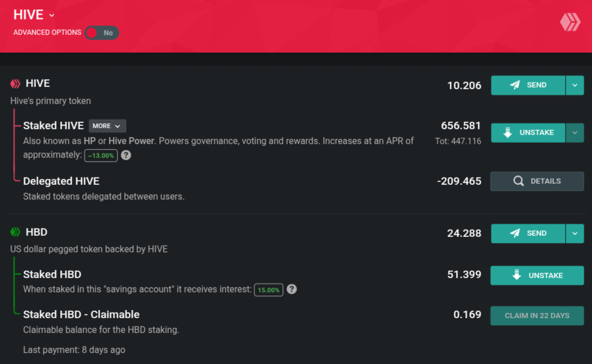This screenshot has height=364, width=592.
Task: Open the help icon beside the 13.00% APR
Action: [126, 155]
